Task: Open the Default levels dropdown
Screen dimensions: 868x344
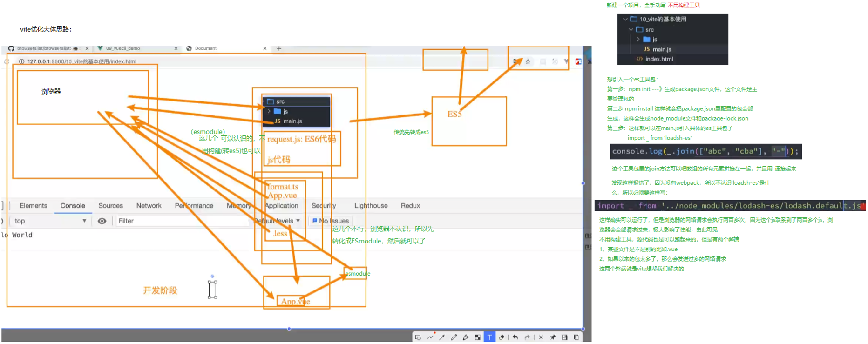Action: [x=278, y=221]
